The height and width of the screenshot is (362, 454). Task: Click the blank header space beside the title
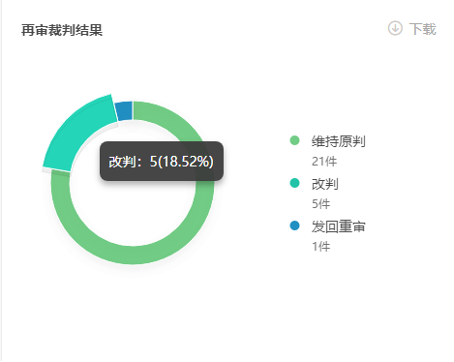(243, 29)
